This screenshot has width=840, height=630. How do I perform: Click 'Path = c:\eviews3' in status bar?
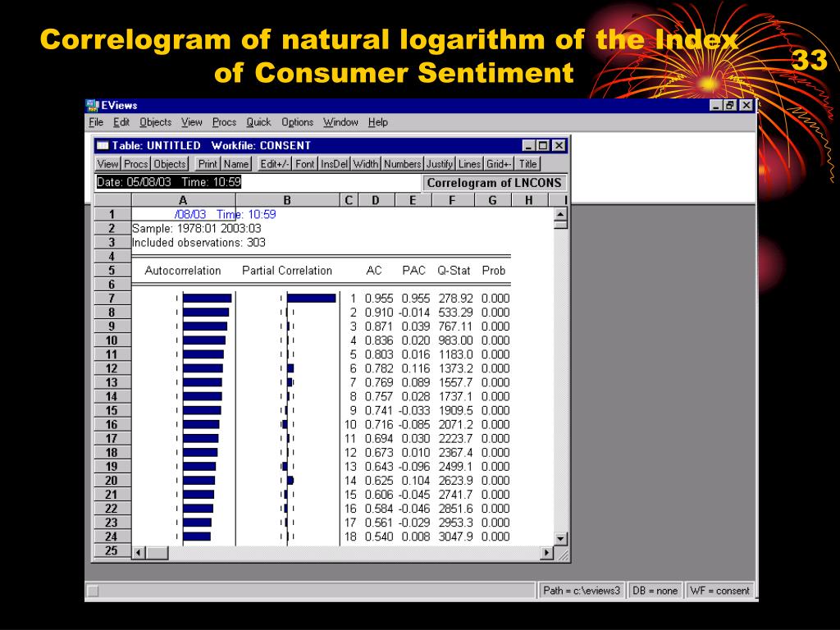pyautogui.click(x=582, y=591)
